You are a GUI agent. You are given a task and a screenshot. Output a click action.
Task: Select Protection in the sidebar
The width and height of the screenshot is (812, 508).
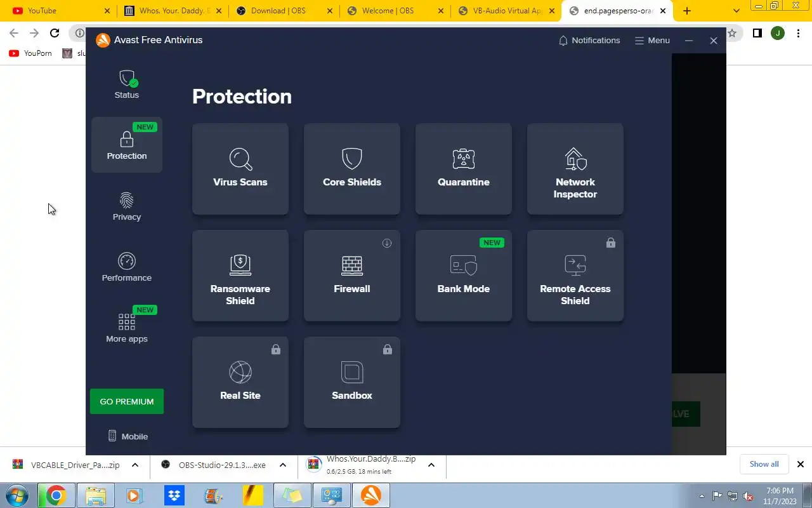coord(127,145)
